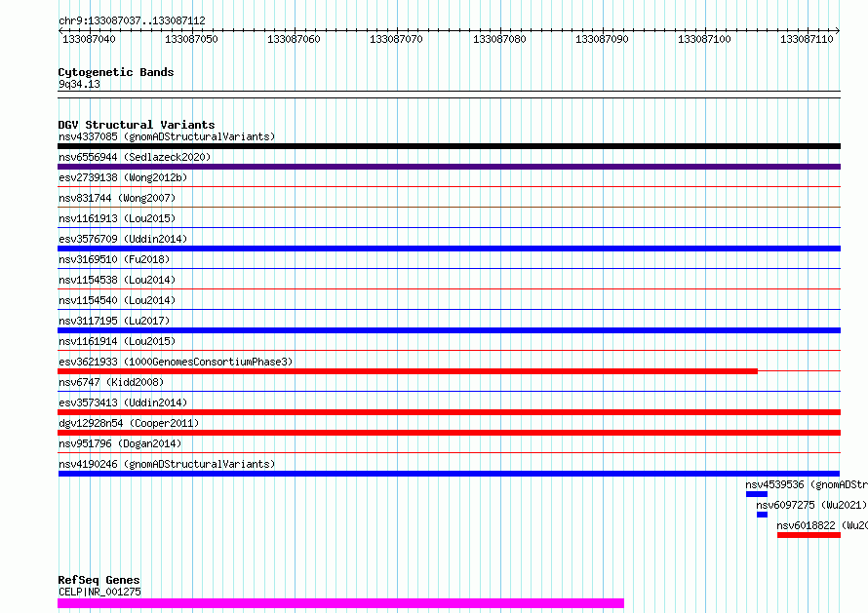Image resolution: width=868 pixels, height=613 pixels.
Task: Click the black bar under nsv4337085
Action: [449, 146]
